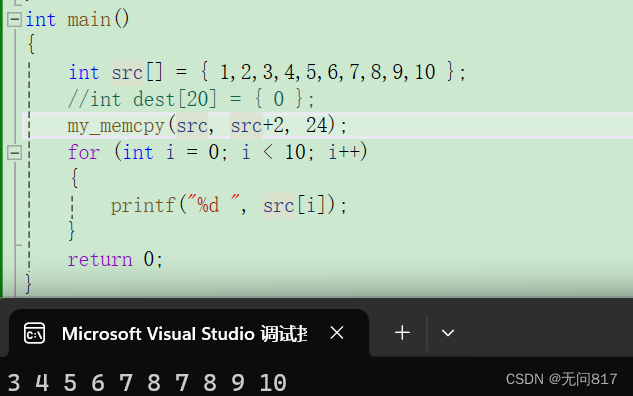Click the 'src+2' argument in my_memcpy call

[x=258, y=126]
